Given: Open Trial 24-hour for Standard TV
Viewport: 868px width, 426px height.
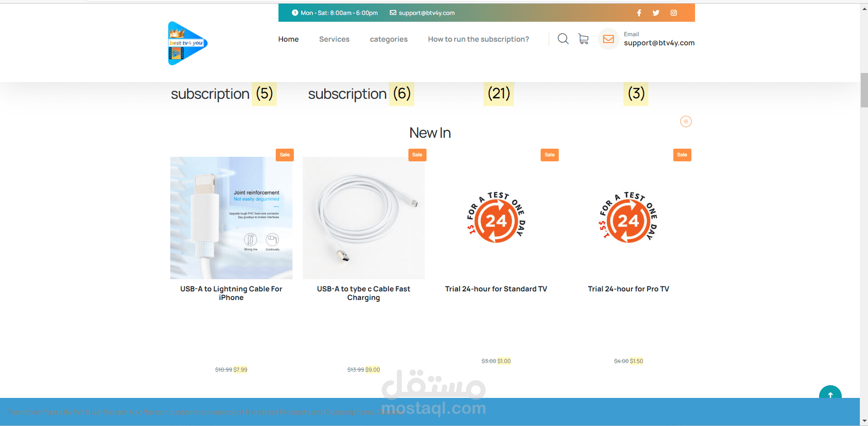Looking at the screenshot, I should [x=496, y=289].
